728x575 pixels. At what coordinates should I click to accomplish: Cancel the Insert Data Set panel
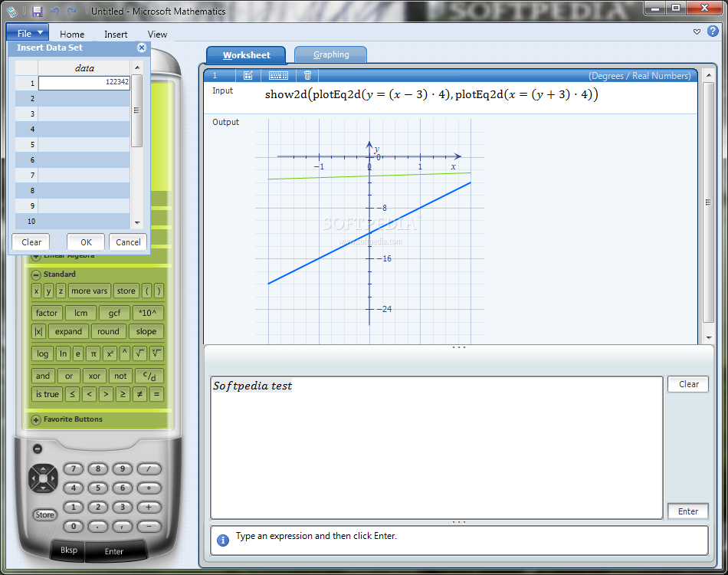point(128,242)
